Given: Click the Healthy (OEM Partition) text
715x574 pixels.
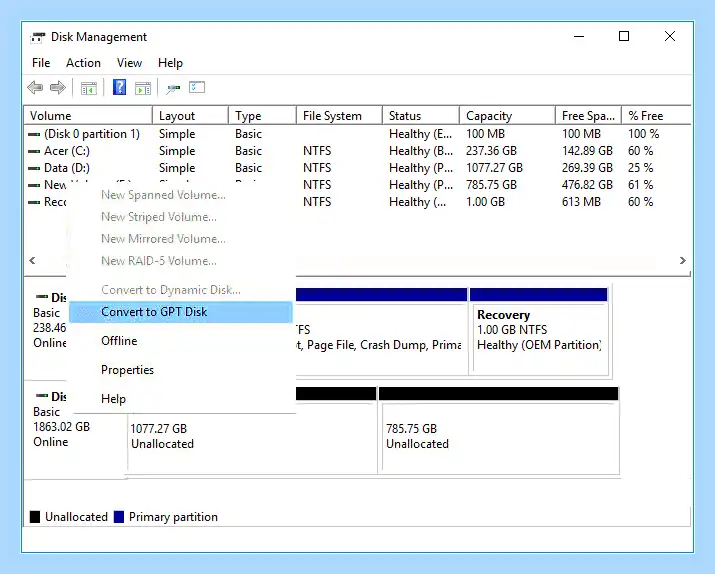Looking at the screenshot, I should pyautogui.click(x=539, y=345).
